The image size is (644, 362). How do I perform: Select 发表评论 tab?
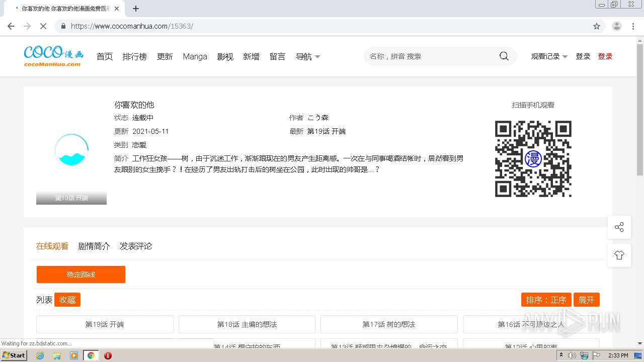point(136,246)
